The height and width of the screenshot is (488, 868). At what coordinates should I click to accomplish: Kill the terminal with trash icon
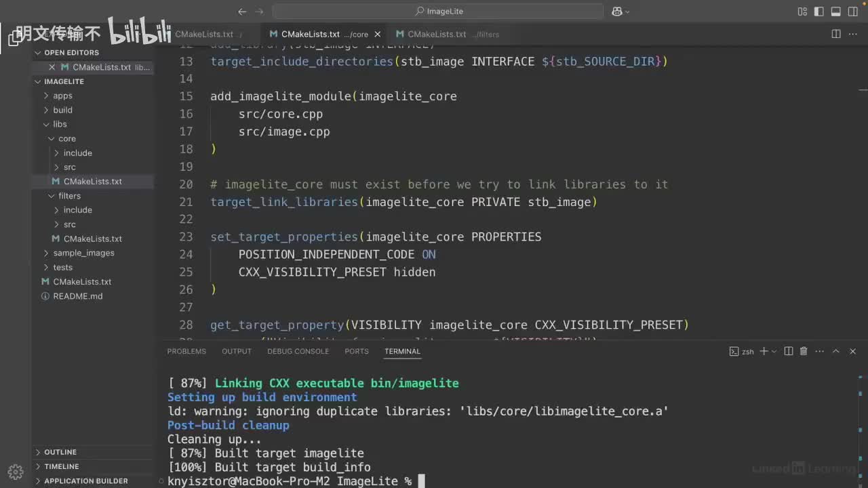tap(804, 351)
